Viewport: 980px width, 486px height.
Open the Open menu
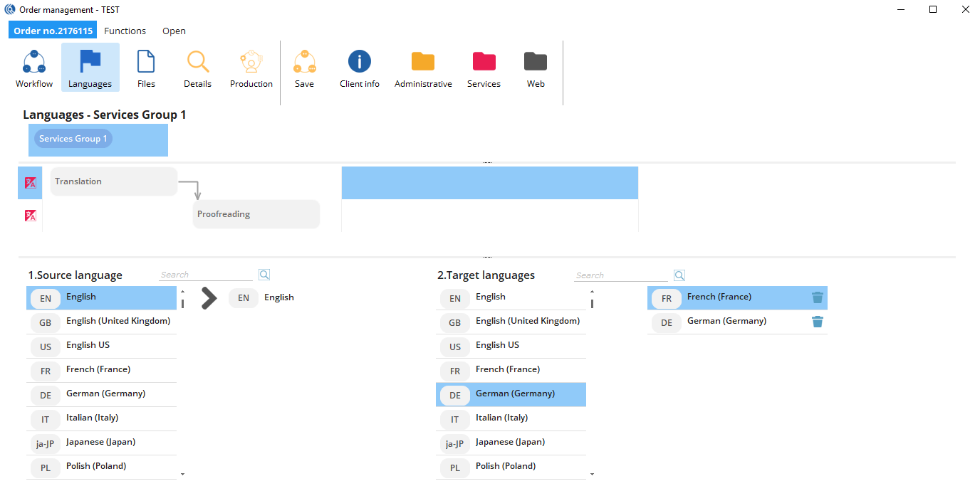pos(174,31)
